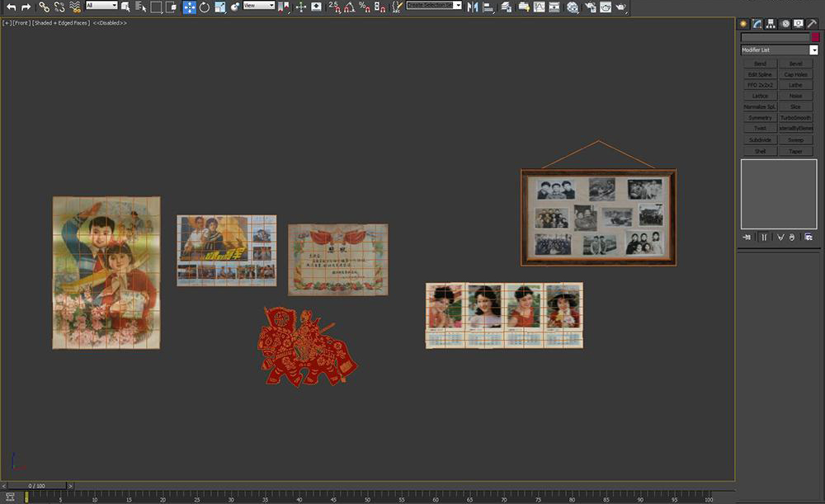Screen dimensions: 825x504
Task: Click the Select and Place tool
Action: (x=234, y=7)
